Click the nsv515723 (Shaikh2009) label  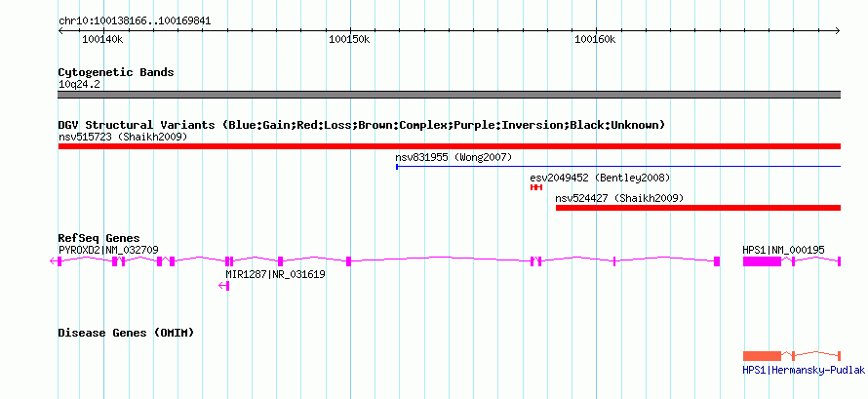point(123,137)
